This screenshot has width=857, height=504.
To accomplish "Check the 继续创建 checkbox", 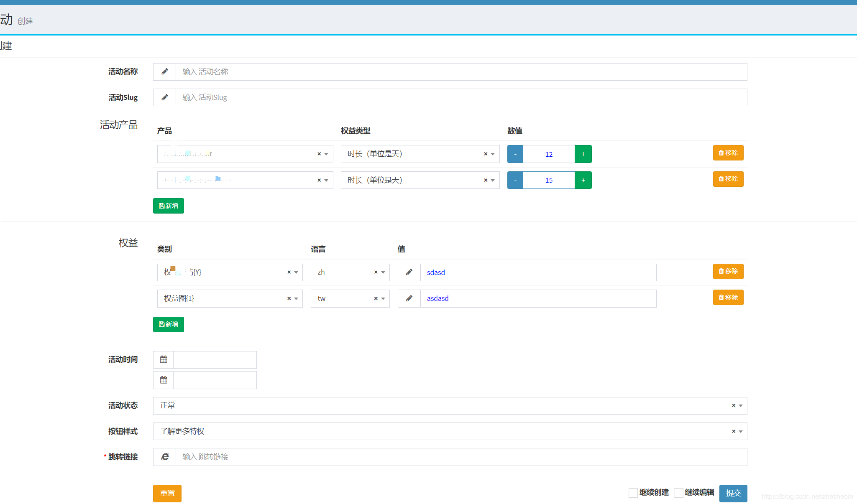I will pos(633,493).
